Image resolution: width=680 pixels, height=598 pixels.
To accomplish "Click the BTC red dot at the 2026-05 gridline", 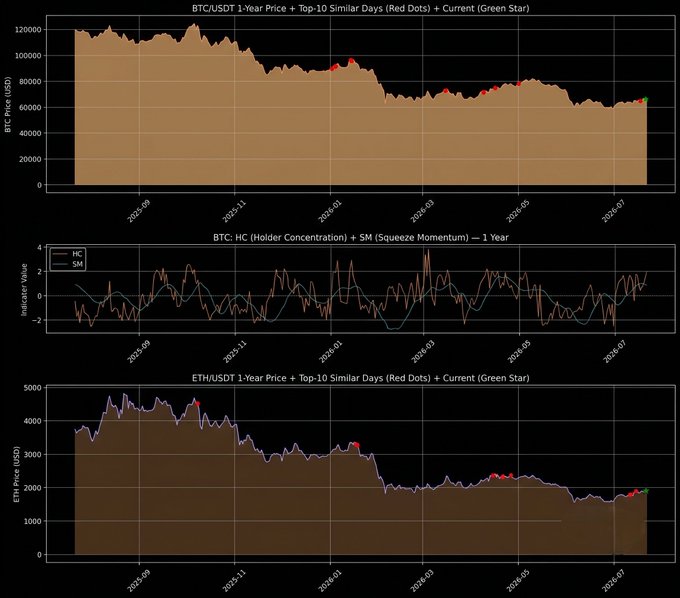I will click(x=519, y=84).
